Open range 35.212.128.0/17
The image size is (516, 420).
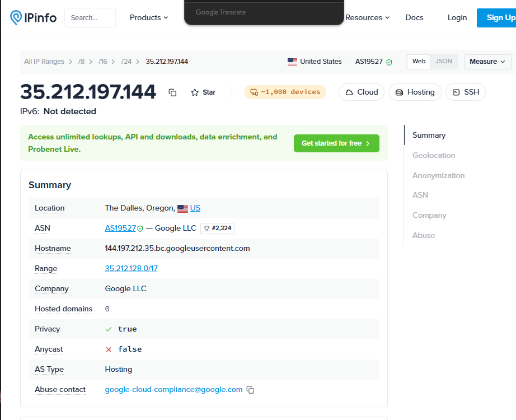point(131,268)
